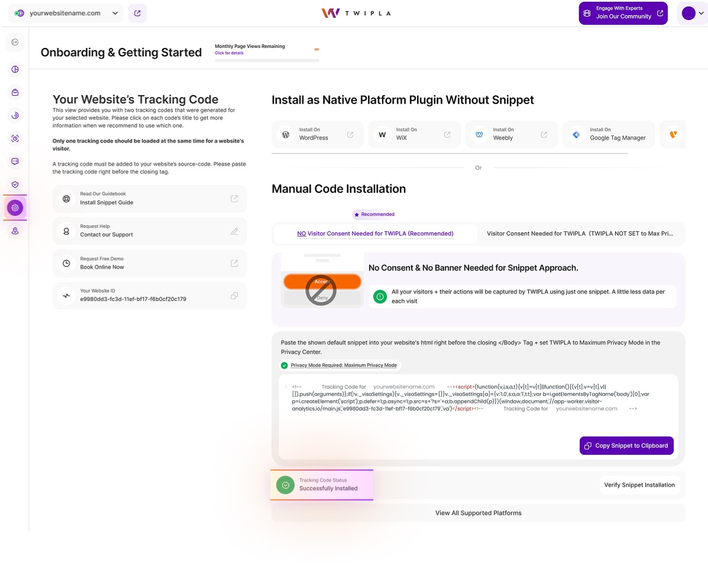Click View All Supported Platforms
The image size is (708, 588).
tap(478, 513)
